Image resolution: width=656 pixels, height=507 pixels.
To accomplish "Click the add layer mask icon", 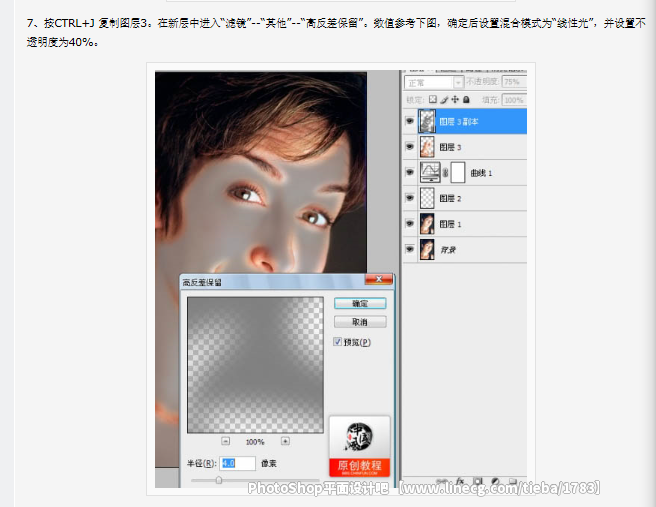I will [x=477, y=481].
